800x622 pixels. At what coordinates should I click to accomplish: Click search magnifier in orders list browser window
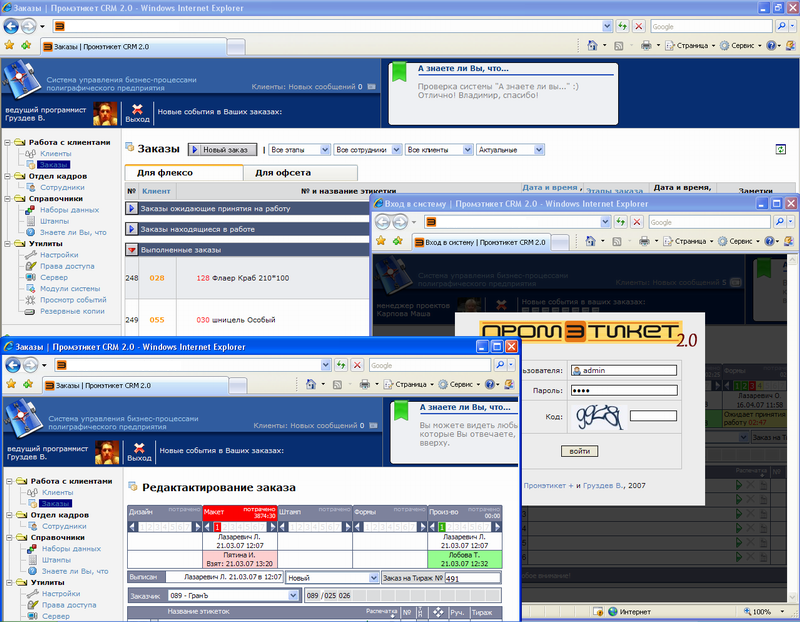pyautogui.click(x=781, y=26)
